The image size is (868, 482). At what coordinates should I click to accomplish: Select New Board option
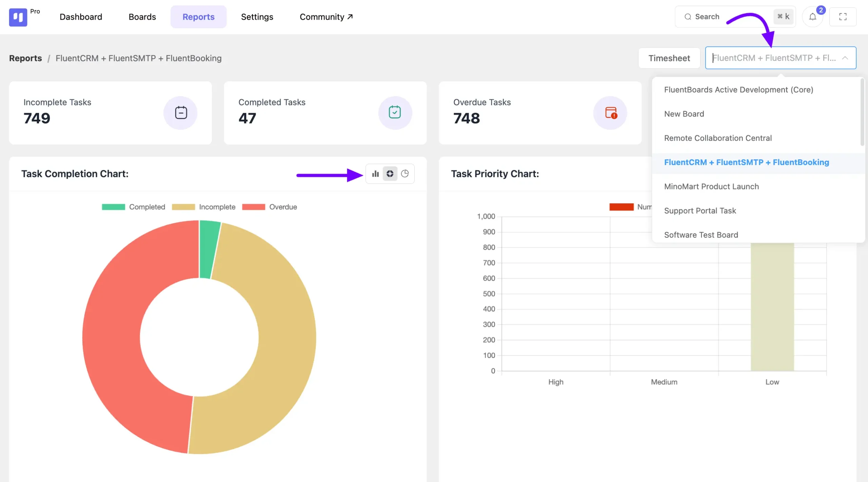pos(758,114)
